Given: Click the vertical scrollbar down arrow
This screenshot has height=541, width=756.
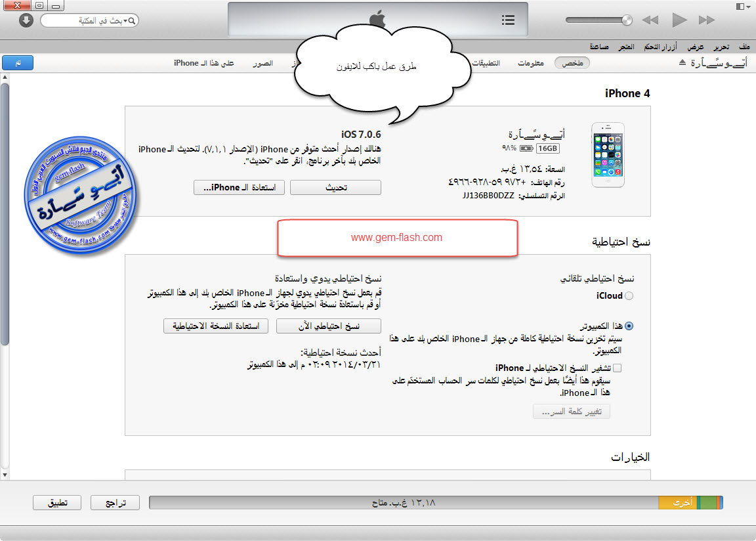Looking at the screenshot, I should tap(5, 475).
